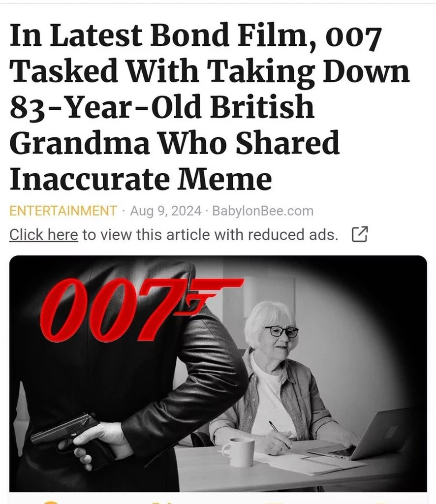Click the red 007 gun logo
Image resolution: width=436 pixels, height=504 pixels.
[141, 309]
